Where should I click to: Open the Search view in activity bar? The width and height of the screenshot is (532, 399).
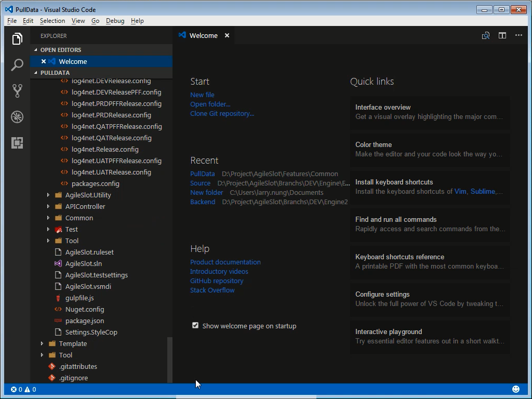17,64
